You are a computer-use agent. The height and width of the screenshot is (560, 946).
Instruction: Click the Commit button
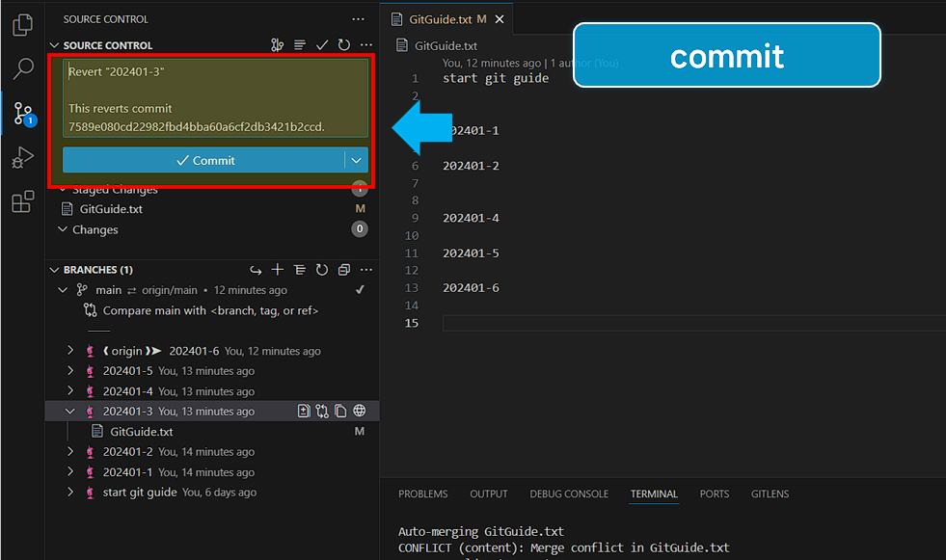207,158
